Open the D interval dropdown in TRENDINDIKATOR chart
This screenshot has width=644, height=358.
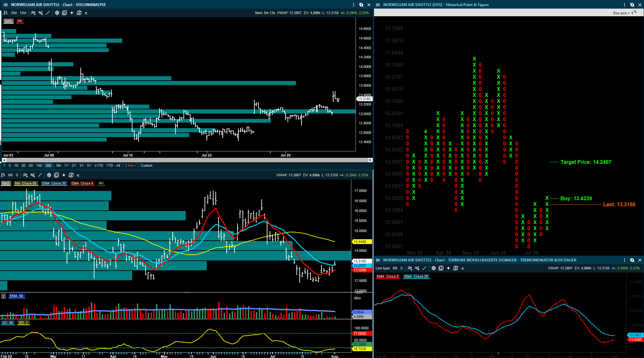click(402, 268)
